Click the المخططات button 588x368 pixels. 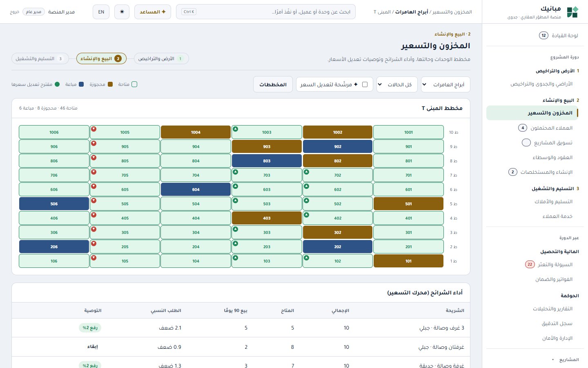(x=273, y=85)
